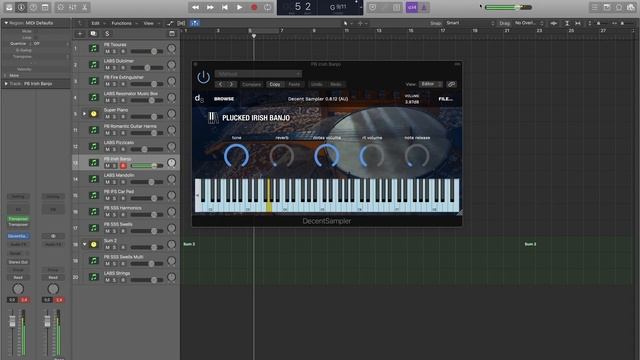Open the Media Browser icon at top right

pos(631,7)
